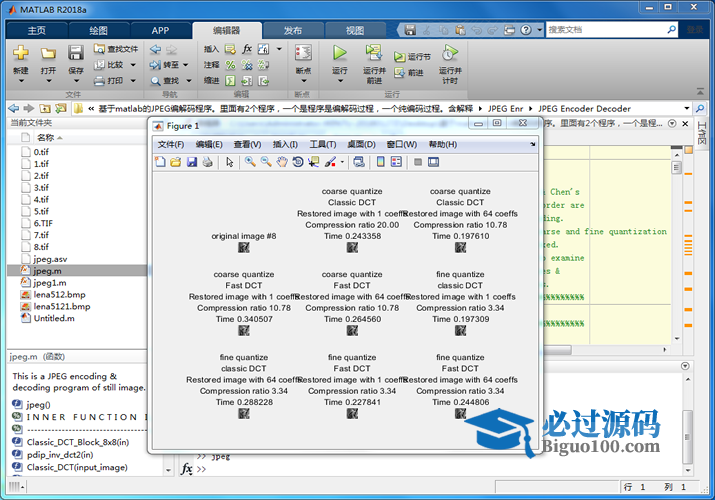Toggle the Edit Plot arrow tool
The height and width of the screenshot is (500, 715).
[x=229, y=162]
